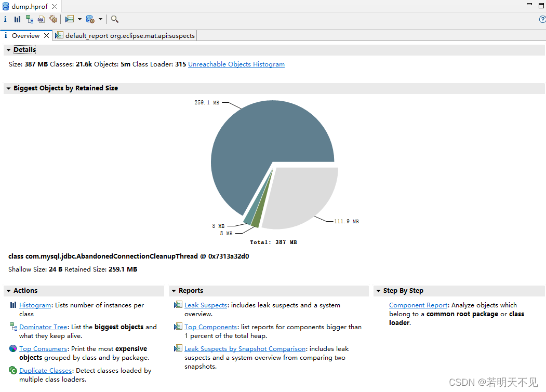Click the heap dump query browser database icon
The image size is (546, 392).
pyautogui.click(x=89, y=19)
